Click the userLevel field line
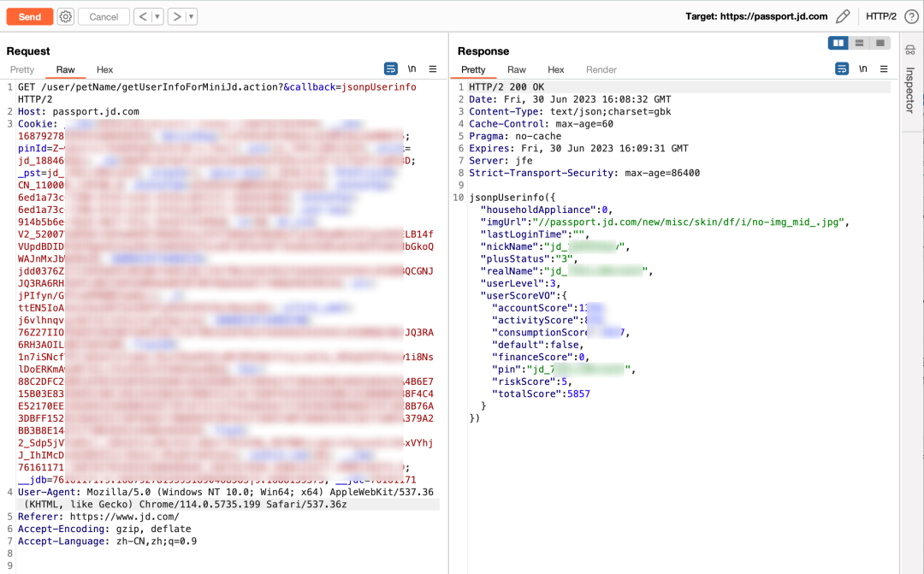Image resolution: width=924 pixels, height=574 pixels. [521, 283]
